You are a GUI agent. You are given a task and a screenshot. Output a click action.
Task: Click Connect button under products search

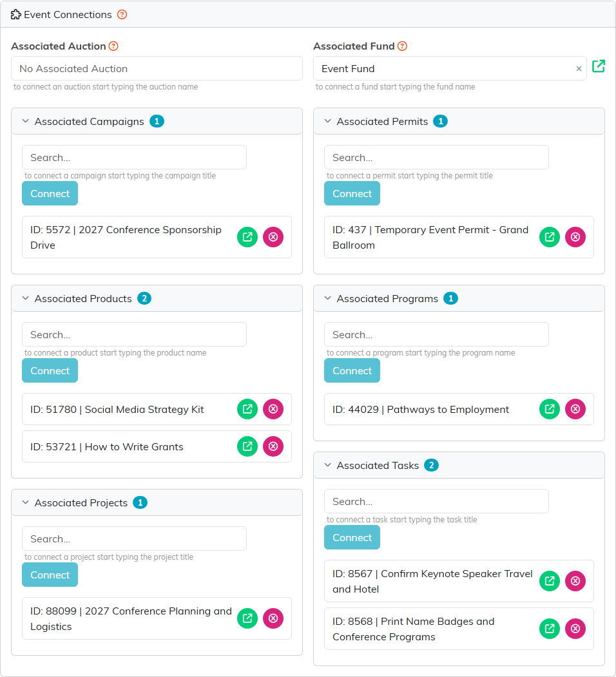pyautogui.click(x=50, y=370)
